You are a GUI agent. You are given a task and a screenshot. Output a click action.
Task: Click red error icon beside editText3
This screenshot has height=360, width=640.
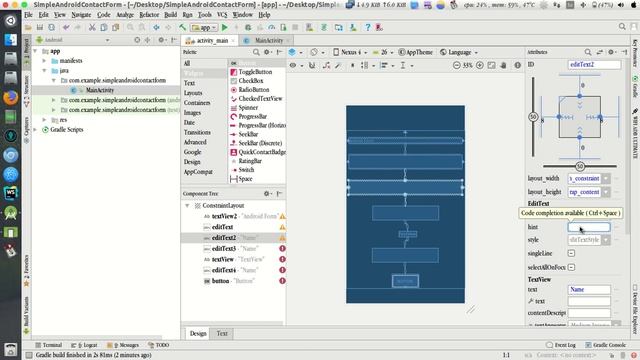tap(282, 248)
